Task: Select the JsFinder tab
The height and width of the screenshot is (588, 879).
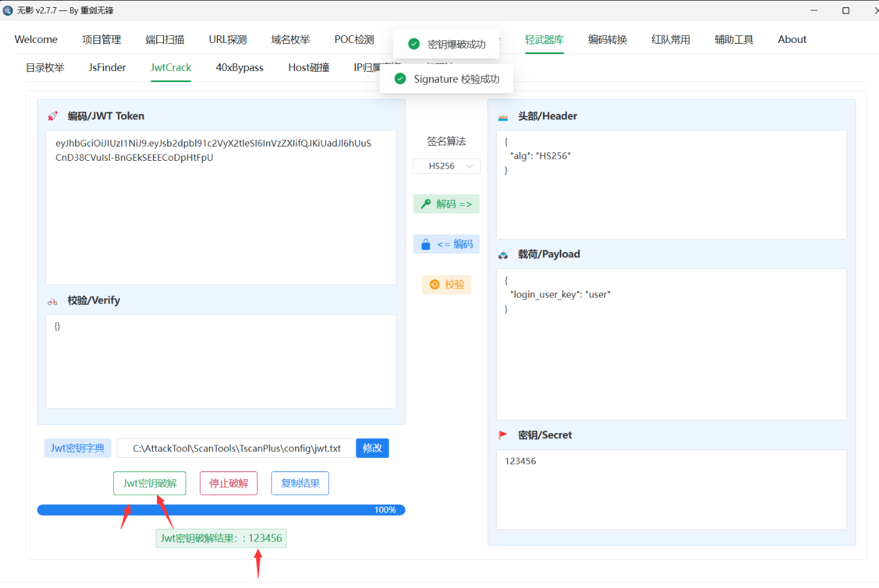Action: (x=107, y=68)
